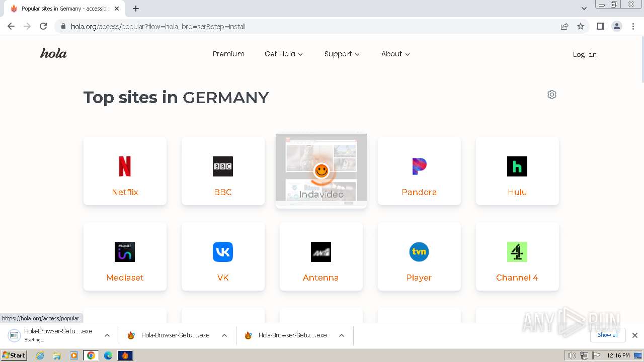Image resolution: width=644 pixels, height=362 pixels.
Task: Open the Action Center flag icon
Action: [x=596, y=355]
